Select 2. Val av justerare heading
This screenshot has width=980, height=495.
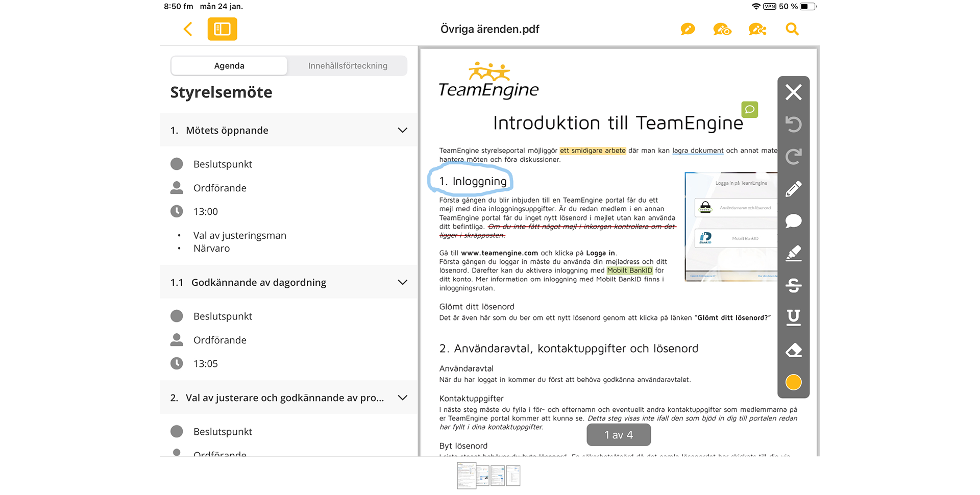point(277,398)
